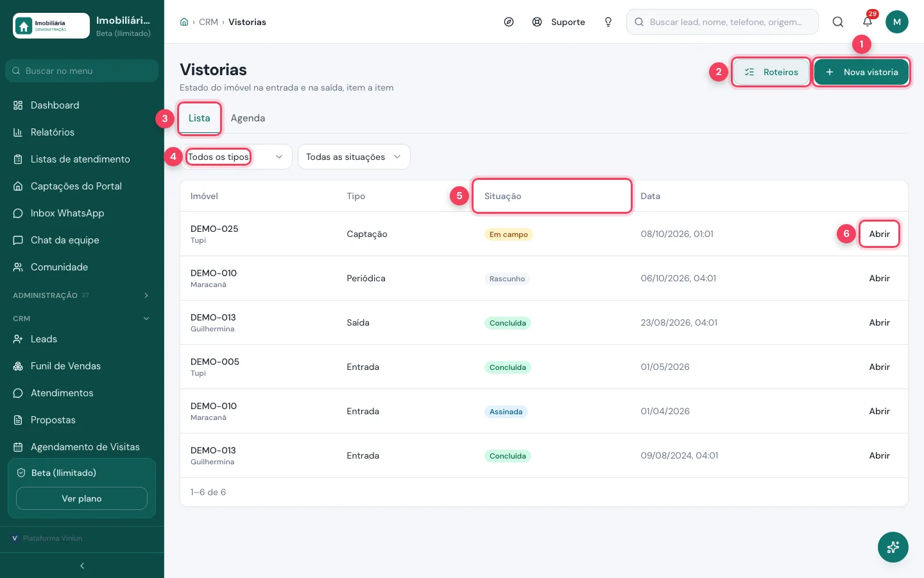Open Atendimentos in the sidebar
Viewport: 924px width, 578px height.
(82, 393)
